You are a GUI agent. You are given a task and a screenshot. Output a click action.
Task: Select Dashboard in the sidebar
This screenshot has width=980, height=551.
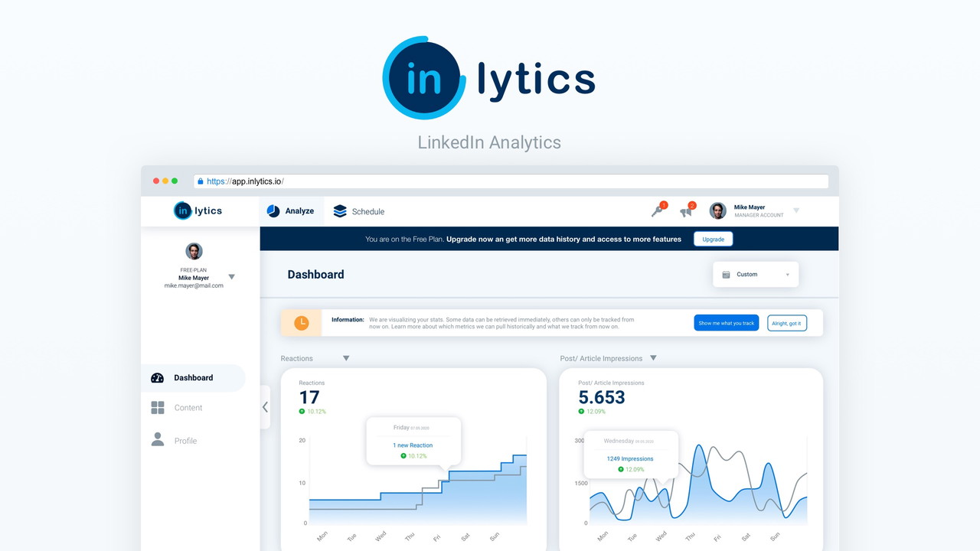coord(193,378)
